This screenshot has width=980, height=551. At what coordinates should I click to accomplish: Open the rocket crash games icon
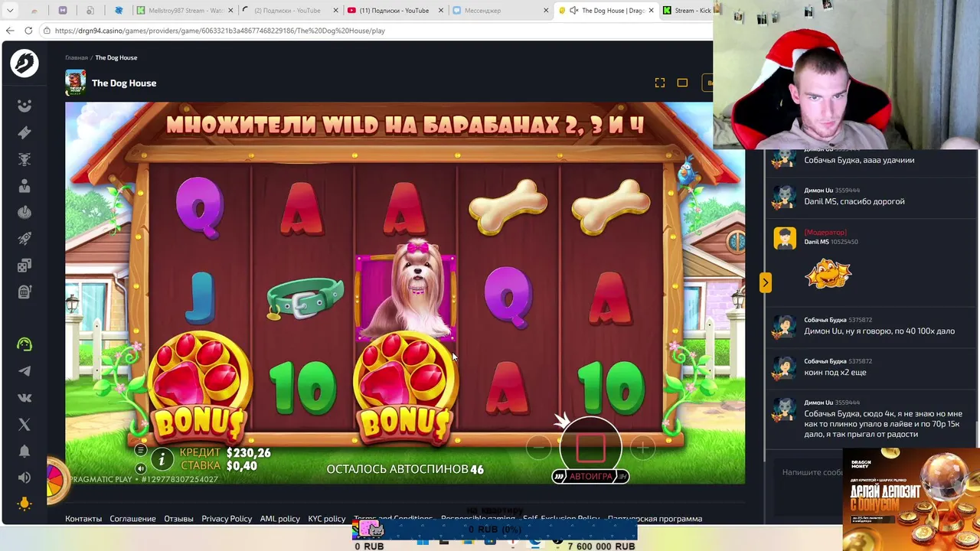coord(24,239)
